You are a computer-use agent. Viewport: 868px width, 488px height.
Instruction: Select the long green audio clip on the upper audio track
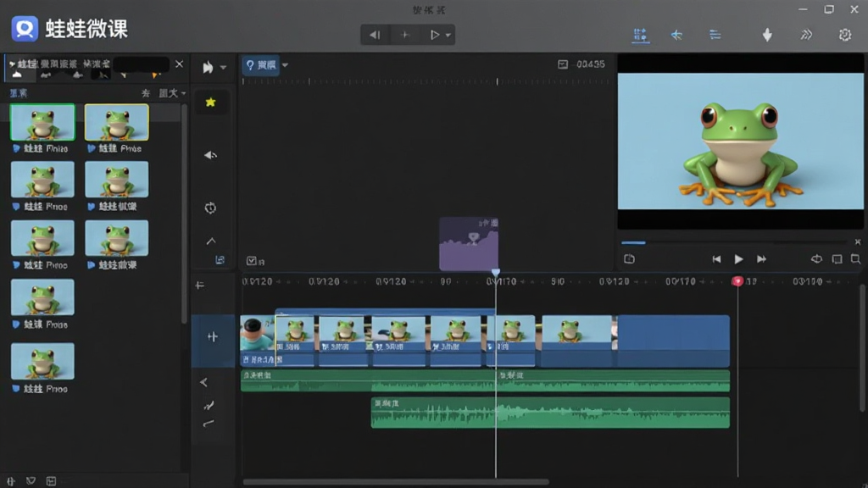tap(485, 380)
